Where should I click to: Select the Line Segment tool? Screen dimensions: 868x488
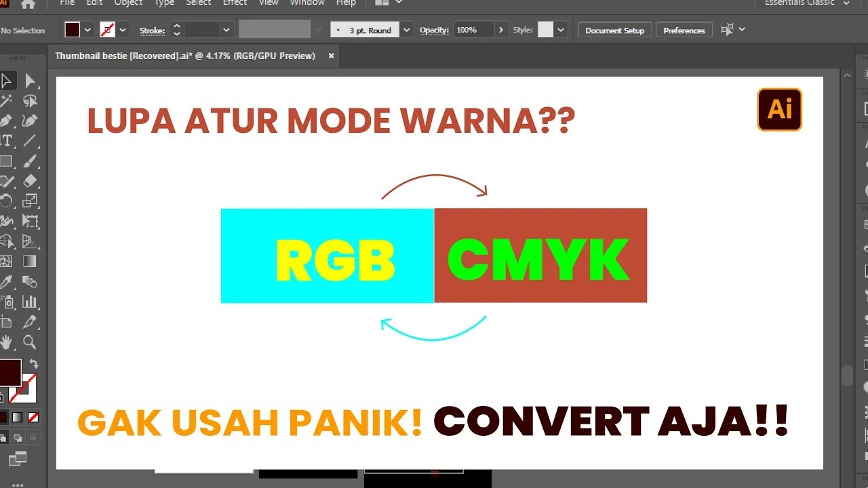[31, 141]
